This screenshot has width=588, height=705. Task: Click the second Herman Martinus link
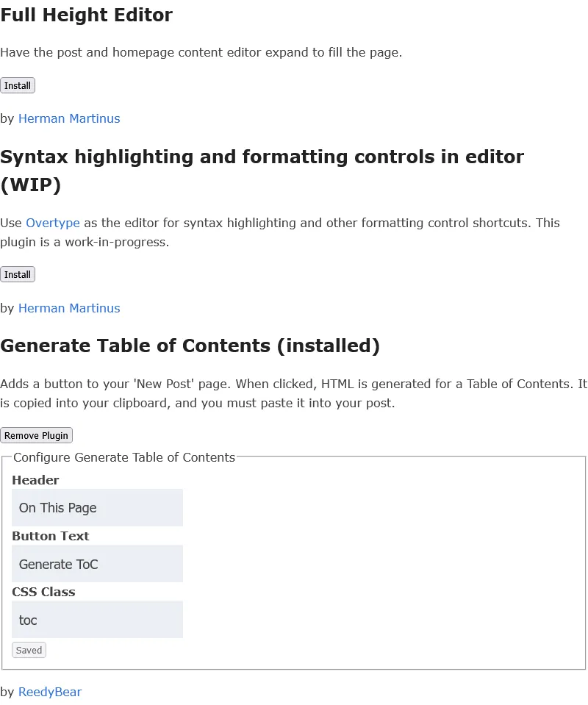[x=69, y=308]
